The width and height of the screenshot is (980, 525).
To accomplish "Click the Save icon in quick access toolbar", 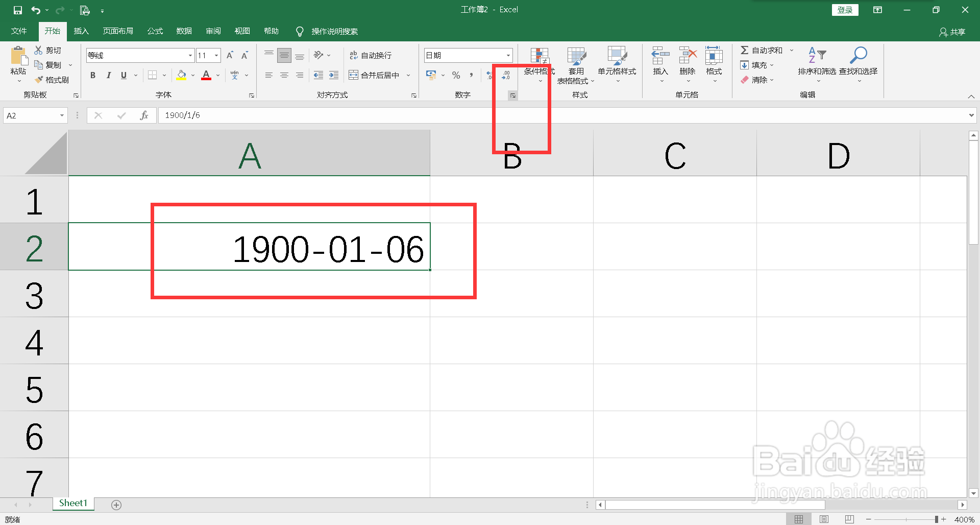I will 18,10.
